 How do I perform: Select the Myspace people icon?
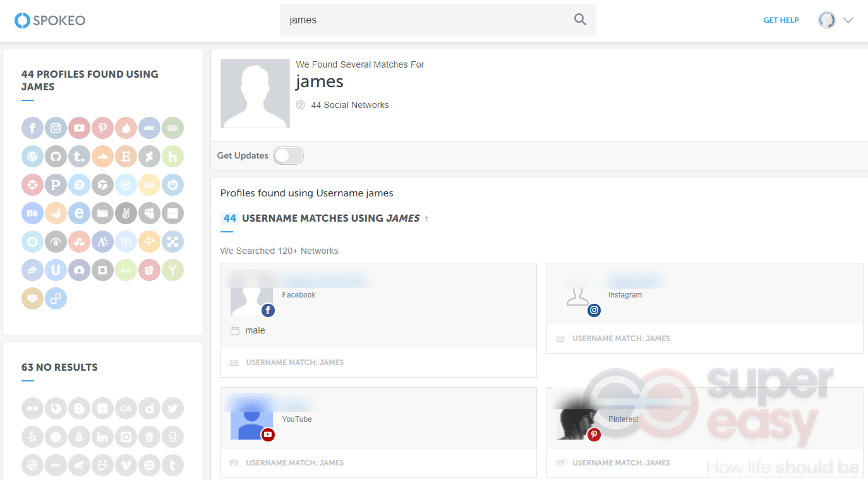point(149,213)
